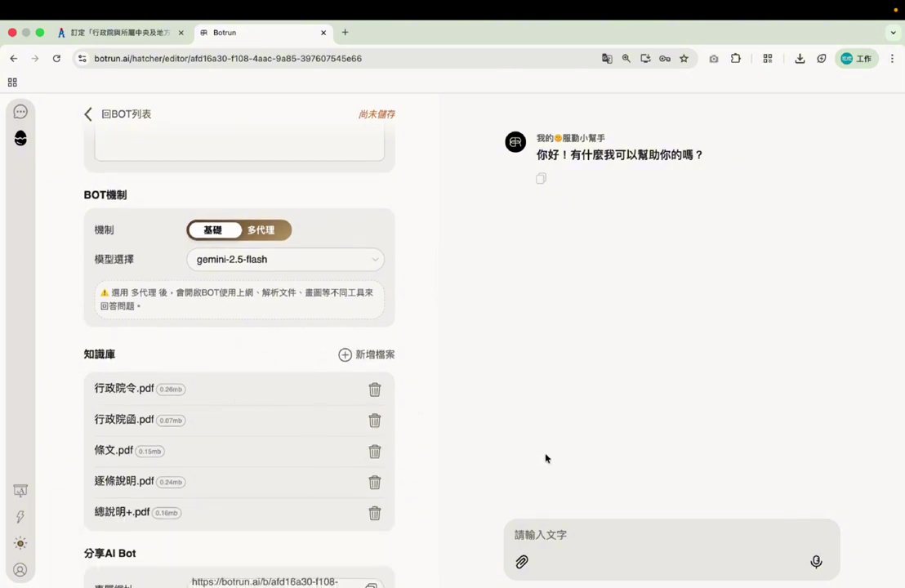Select the 基礎 mechanism option
The height and width of the screenshot is (588, 905).
(x=213, y=229)
